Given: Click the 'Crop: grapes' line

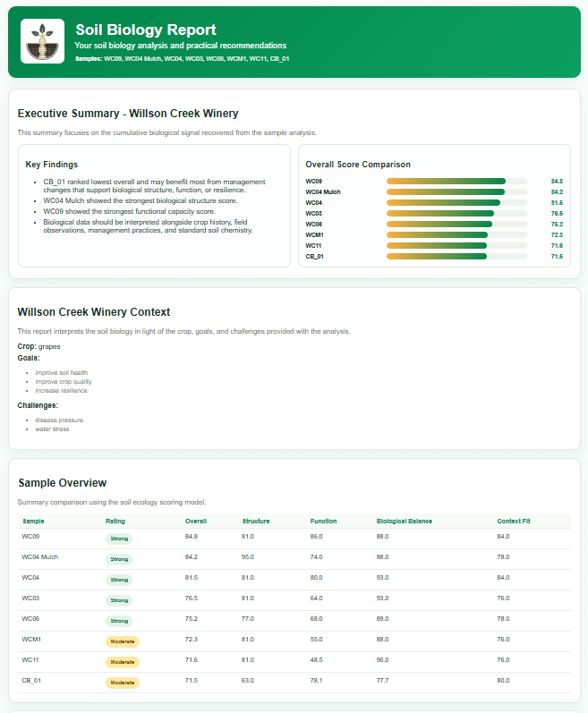Looking at the screenshot, I should [x=38, y=346].
